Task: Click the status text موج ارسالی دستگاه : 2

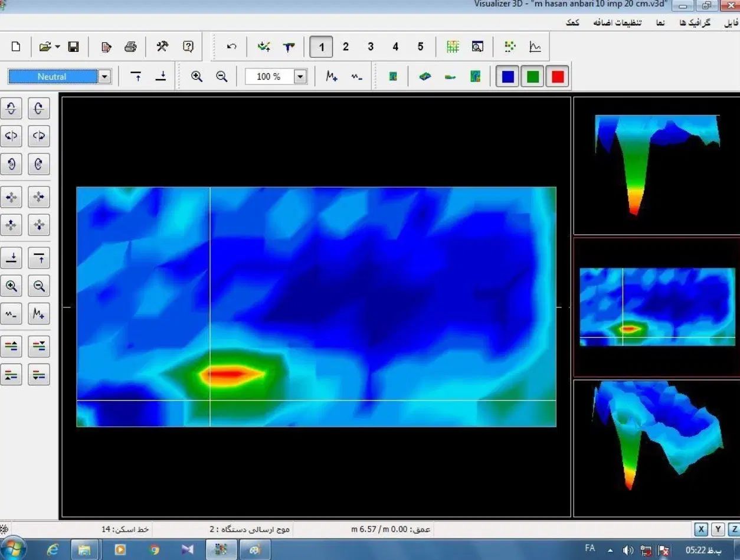Action: (x=250, y=529)
